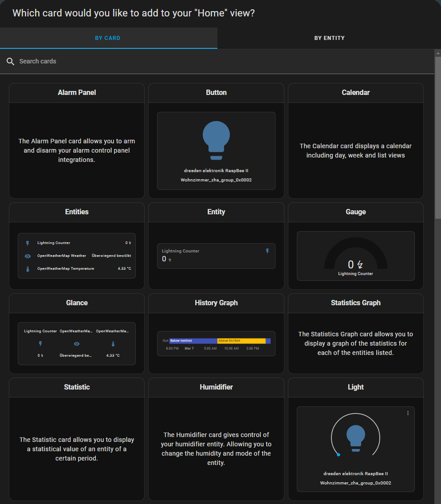Click the lightbulb icon in Light card
The width and height of the screenshot is (441, 504).
pyautogui.click(x=355, y=438)
